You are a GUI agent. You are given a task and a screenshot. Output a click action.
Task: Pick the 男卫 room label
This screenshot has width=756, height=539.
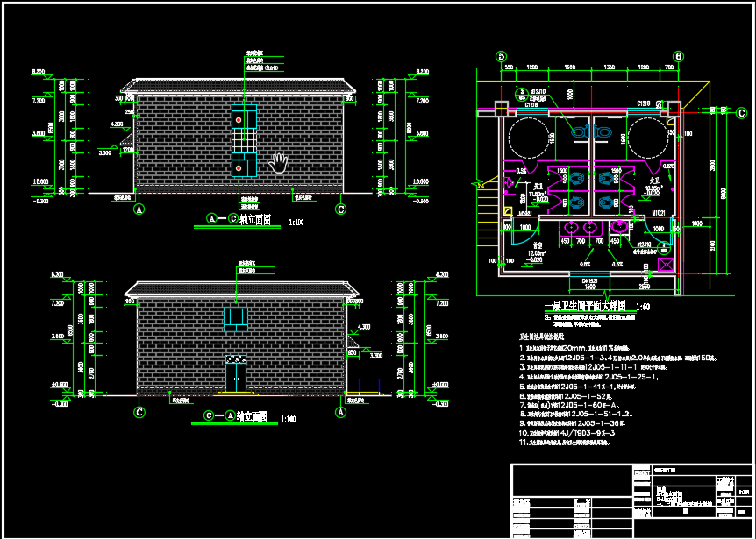539,186
